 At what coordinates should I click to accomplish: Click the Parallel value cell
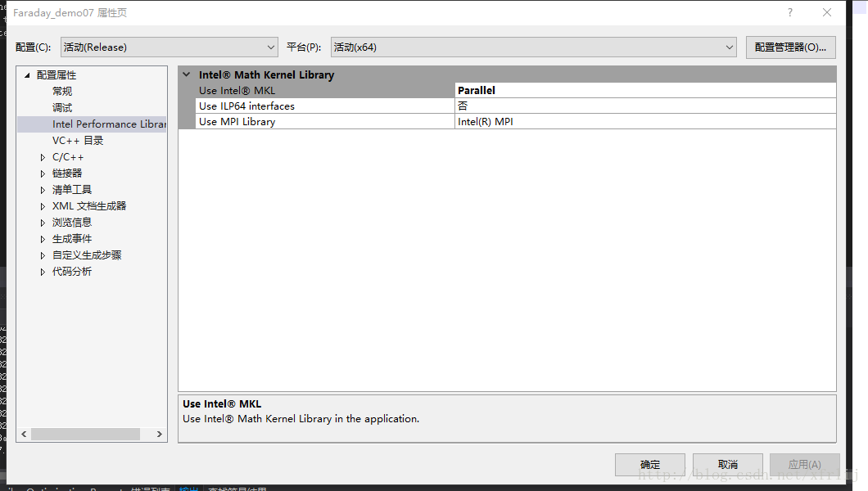[645, 91]
